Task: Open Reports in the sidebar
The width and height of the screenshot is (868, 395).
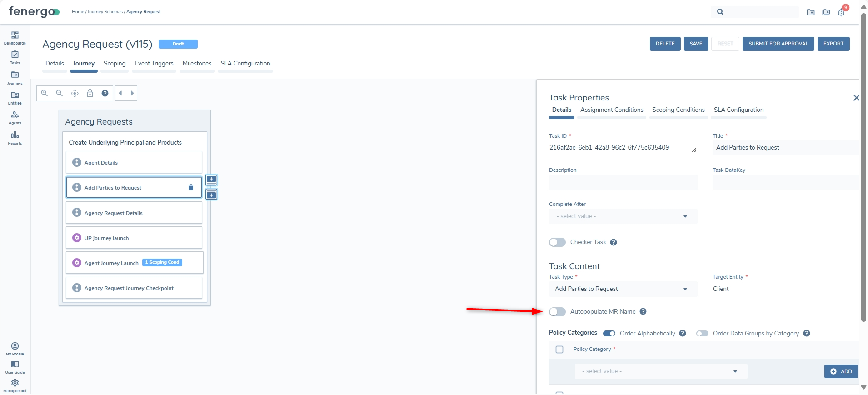Action: pos(15,138)
